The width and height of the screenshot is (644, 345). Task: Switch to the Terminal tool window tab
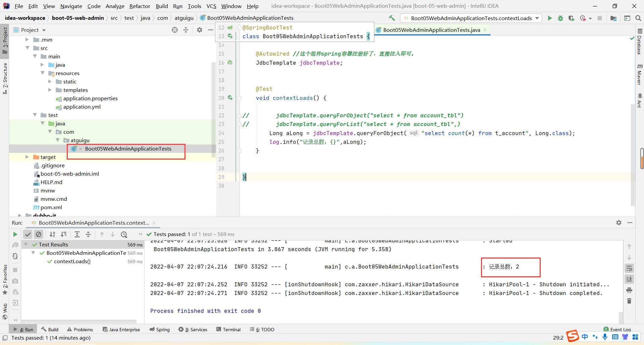click(228, 330)
